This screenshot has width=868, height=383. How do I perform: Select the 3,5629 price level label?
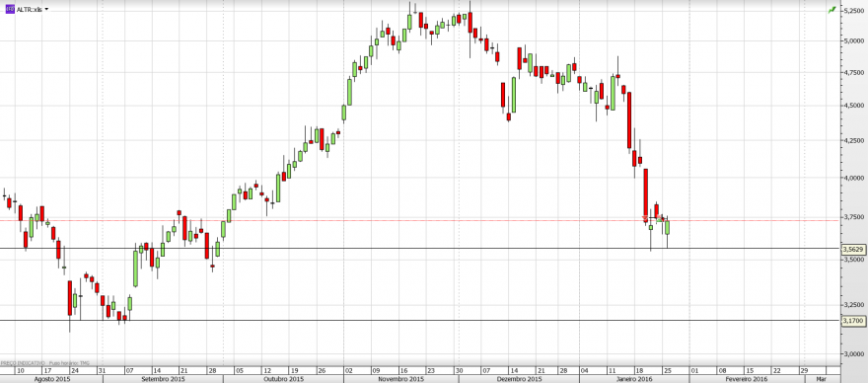click(x=852, y=250)
